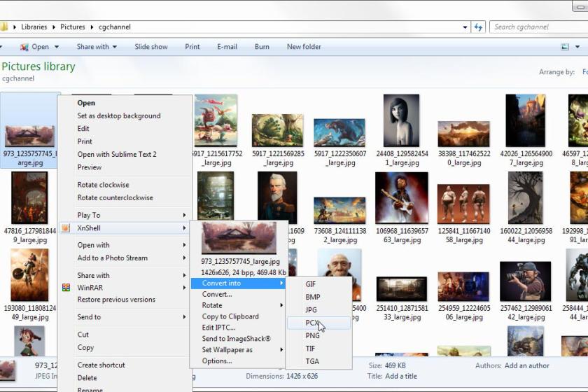
Task: Click Print in the context menu
Action: (85, 141)
